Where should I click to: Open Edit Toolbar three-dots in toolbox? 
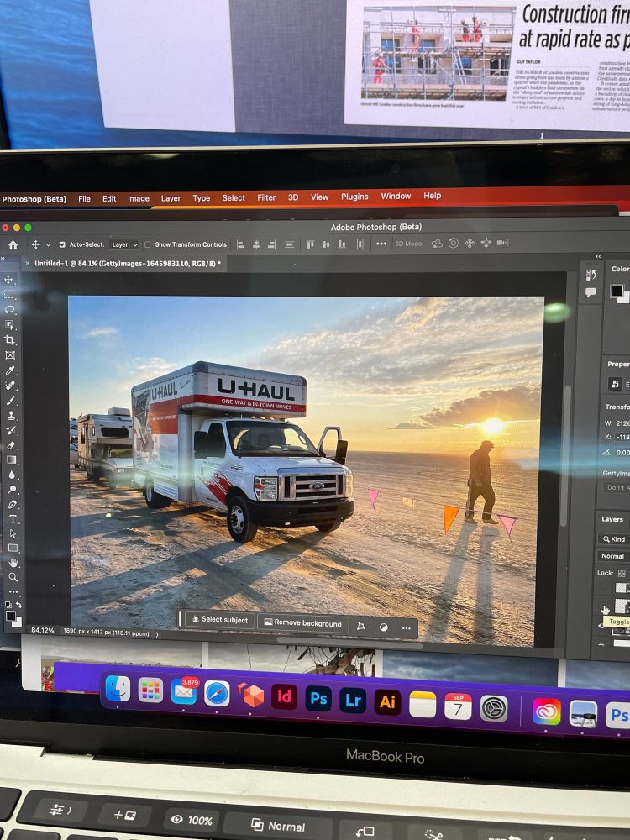click(13, 591)
